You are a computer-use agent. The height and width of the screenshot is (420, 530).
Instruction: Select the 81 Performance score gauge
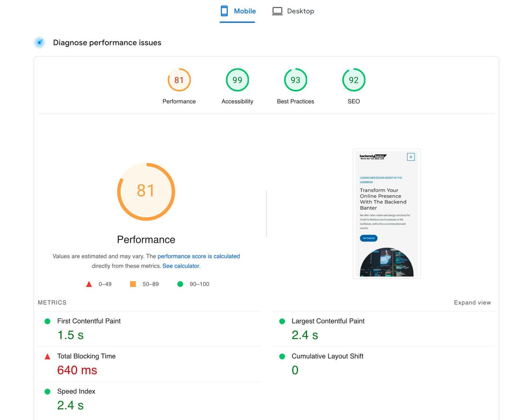(x=179, y=80)
